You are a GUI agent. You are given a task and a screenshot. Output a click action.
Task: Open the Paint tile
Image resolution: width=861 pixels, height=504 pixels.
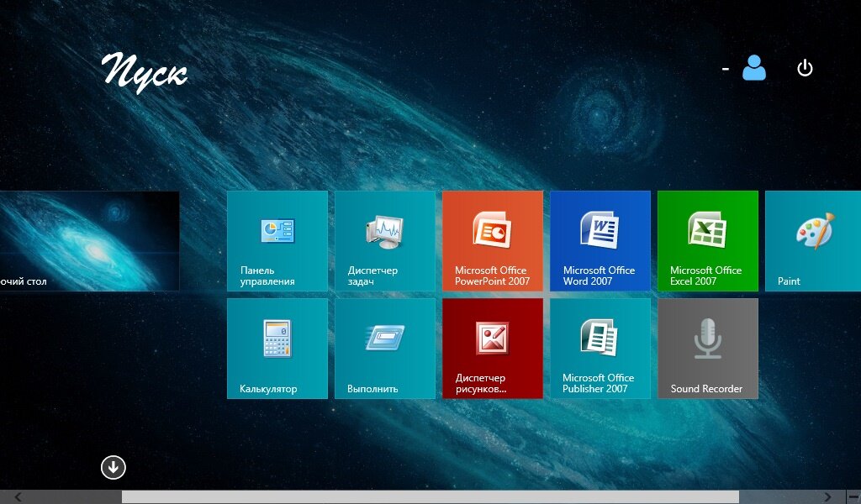pyautogui.click(x=813, y=241)
